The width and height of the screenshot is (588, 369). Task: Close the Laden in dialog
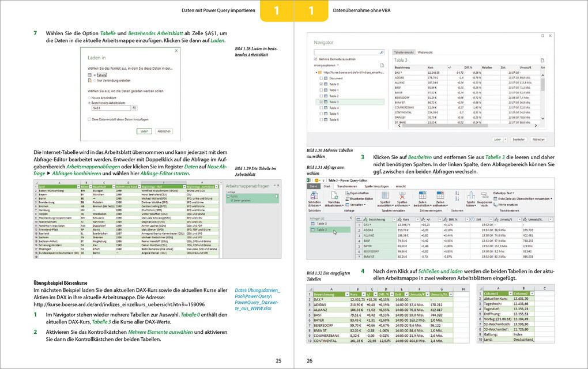176,51
